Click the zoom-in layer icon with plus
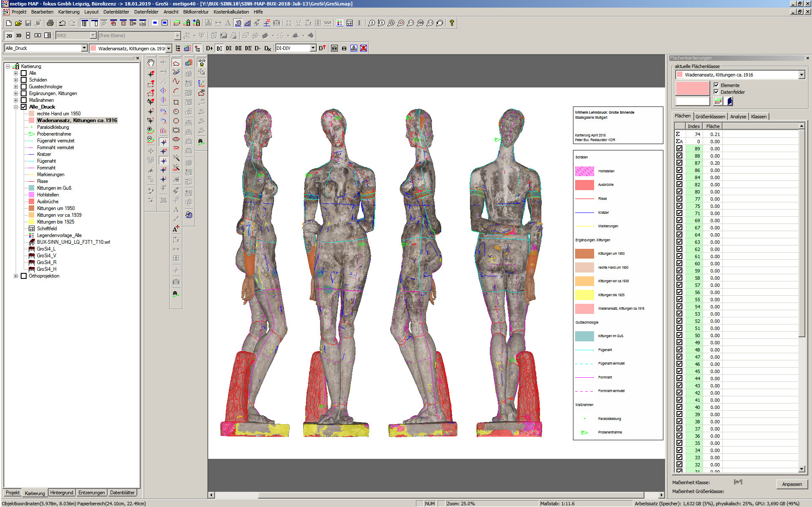 151,130
